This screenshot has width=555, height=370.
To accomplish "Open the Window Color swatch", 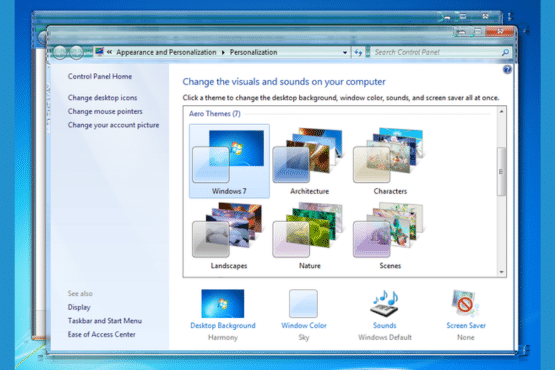I will point(303,303).
